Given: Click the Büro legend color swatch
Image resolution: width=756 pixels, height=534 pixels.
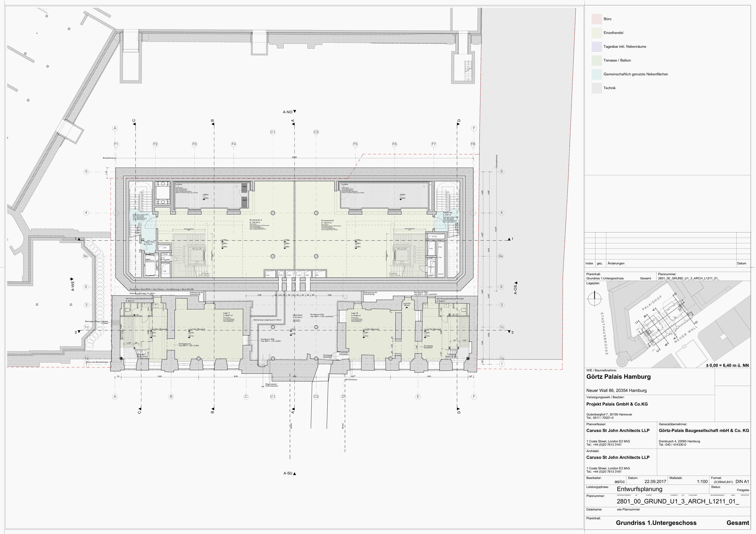Looking at the screenshot, I should (597, 19).
